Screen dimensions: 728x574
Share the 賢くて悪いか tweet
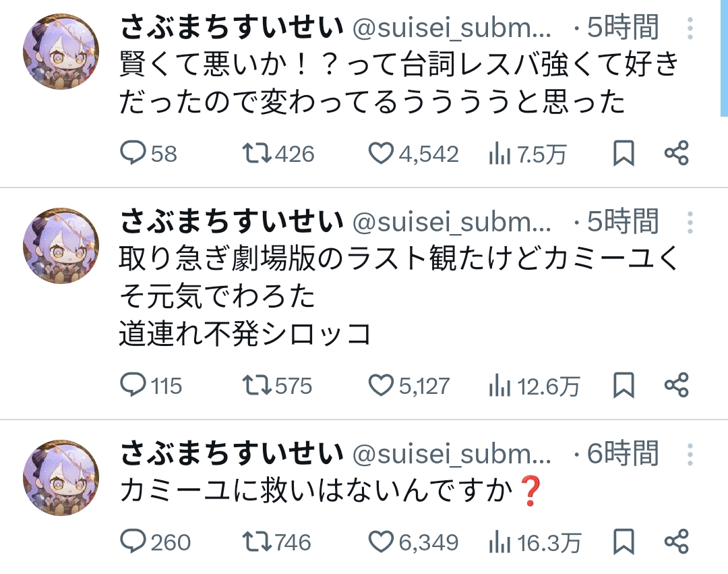[x=676, y=154]
